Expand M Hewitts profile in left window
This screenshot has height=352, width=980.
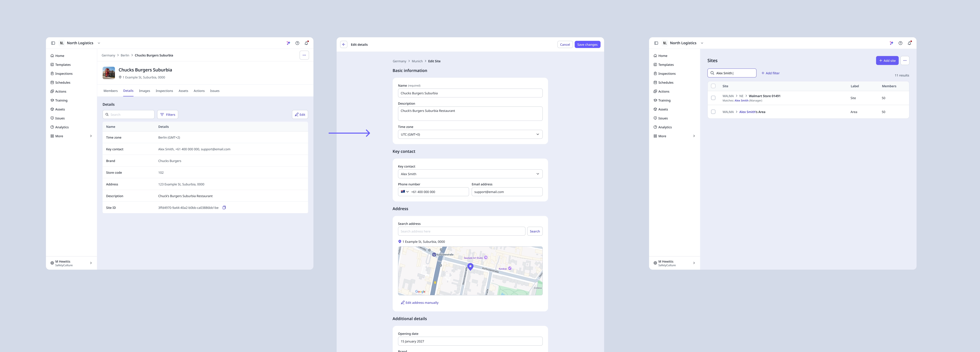(x=71, y=263)
